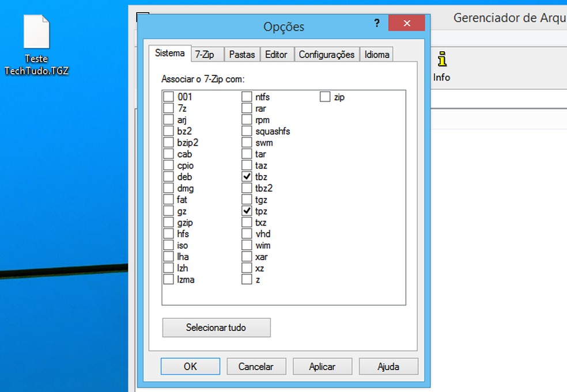Enable the iso checkbox
Viewport: 567px width, 392px height.
[x=168, y=245]
